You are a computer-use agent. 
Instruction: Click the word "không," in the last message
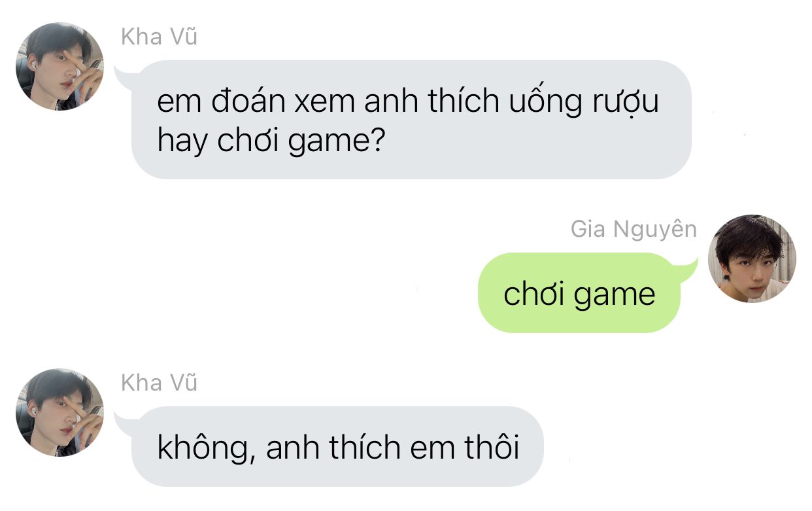206,449
